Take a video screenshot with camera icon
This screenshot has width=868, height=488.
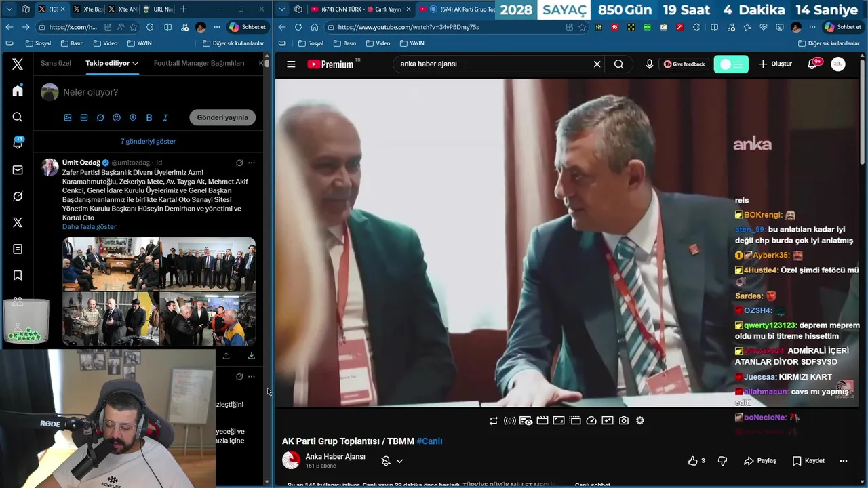click(x=623, y=420)
